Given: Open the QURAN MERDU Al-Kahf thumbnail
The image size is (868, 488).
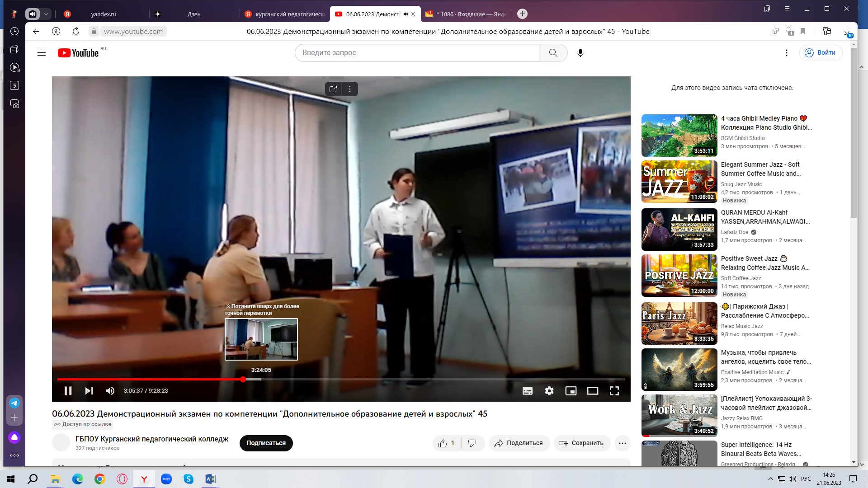Looking at the screenshot, I should coord(679,230).
